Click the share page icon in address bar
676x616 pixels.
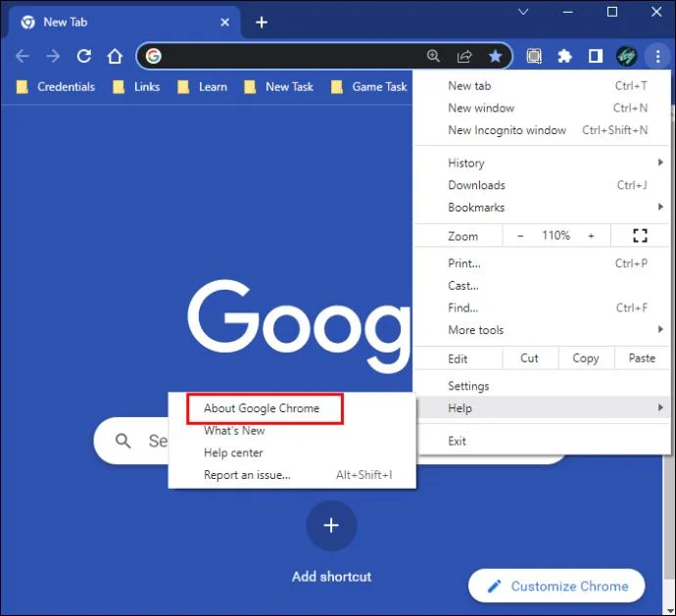click(x=464, y=57)
